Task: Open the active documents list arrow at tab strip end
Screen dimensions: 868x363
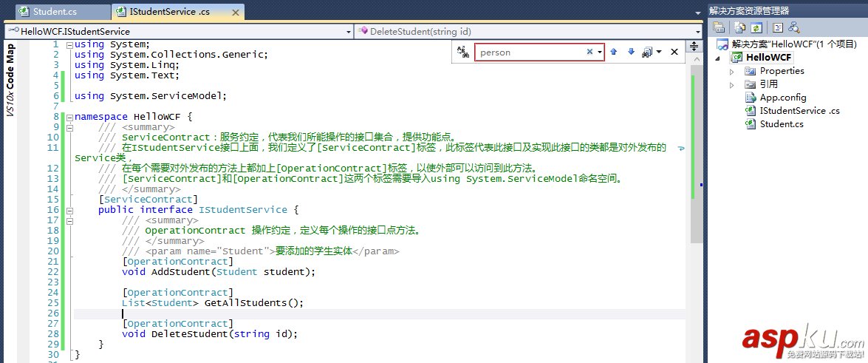Action: 698,12
